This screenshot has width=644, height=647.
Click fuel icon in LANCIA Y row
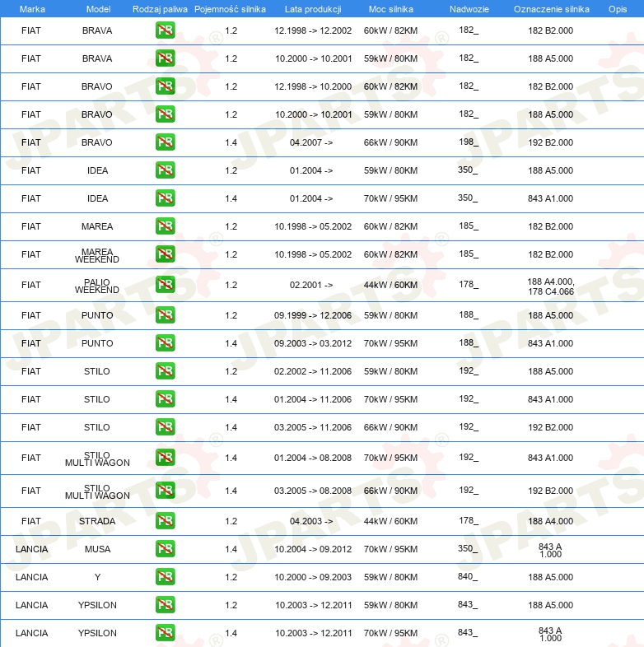166,578
